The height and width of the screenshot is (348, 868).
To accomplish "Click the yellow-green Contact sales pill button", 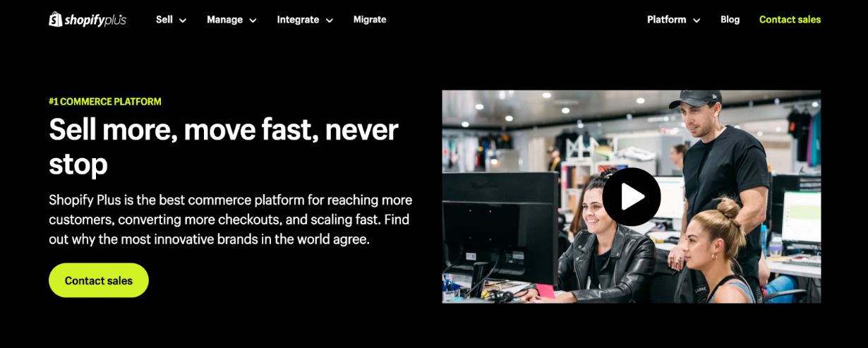I will coord(99,280).
